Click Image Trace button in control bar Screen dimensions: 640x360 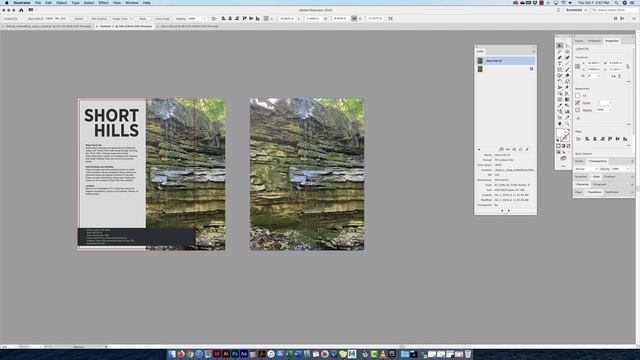click(x=119, y=18)
